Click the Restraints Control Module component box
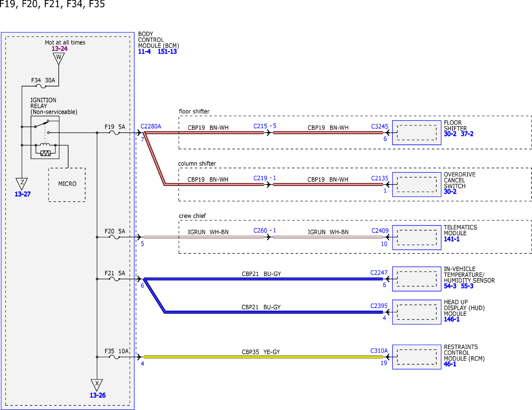The image size is (532, 410). (x=417, y=357)
